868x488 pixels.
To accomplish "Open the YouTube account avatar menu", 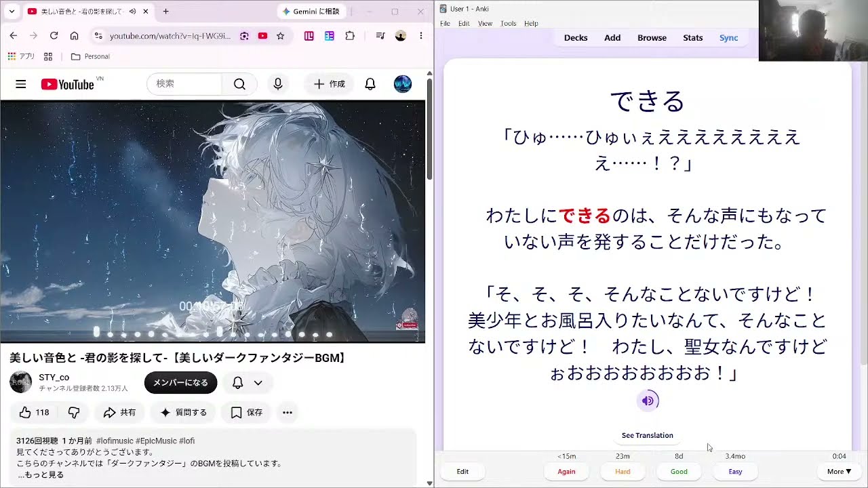I will coord(403,84).
